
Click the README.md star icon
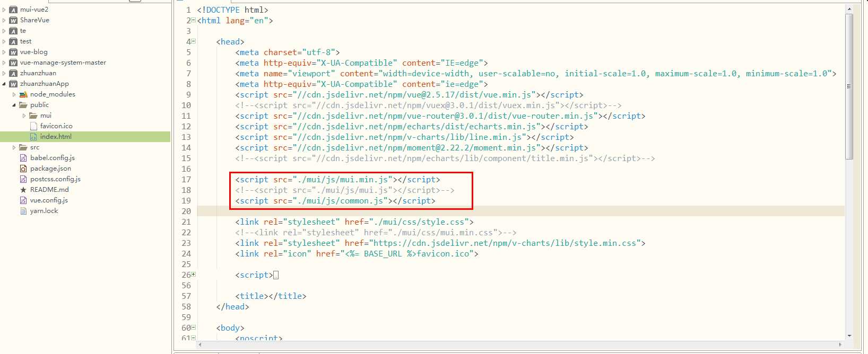[x=23, y=190]
